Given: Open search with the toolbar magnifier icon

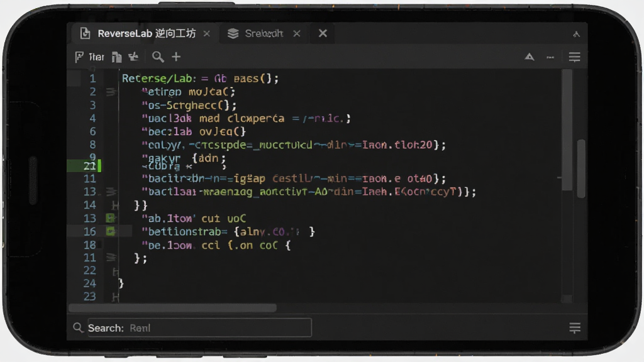Looking at the screenshot, I should 158,57.
